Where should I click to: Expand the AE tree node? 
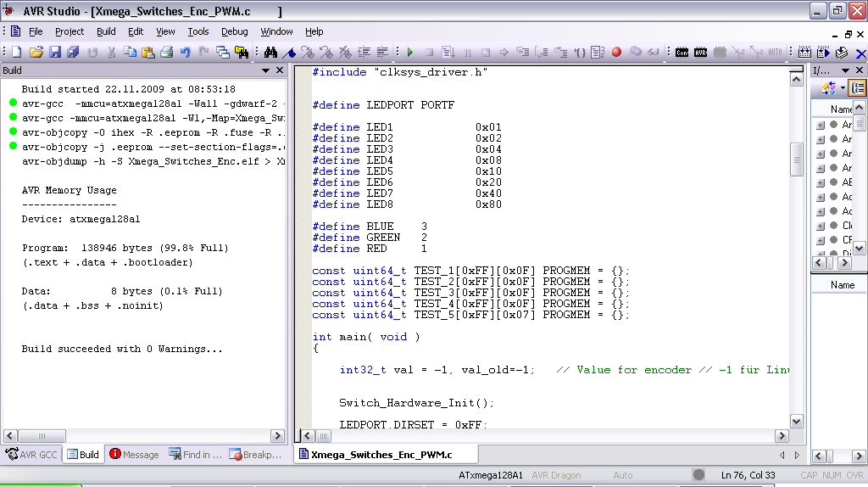(x=821, y=182)
